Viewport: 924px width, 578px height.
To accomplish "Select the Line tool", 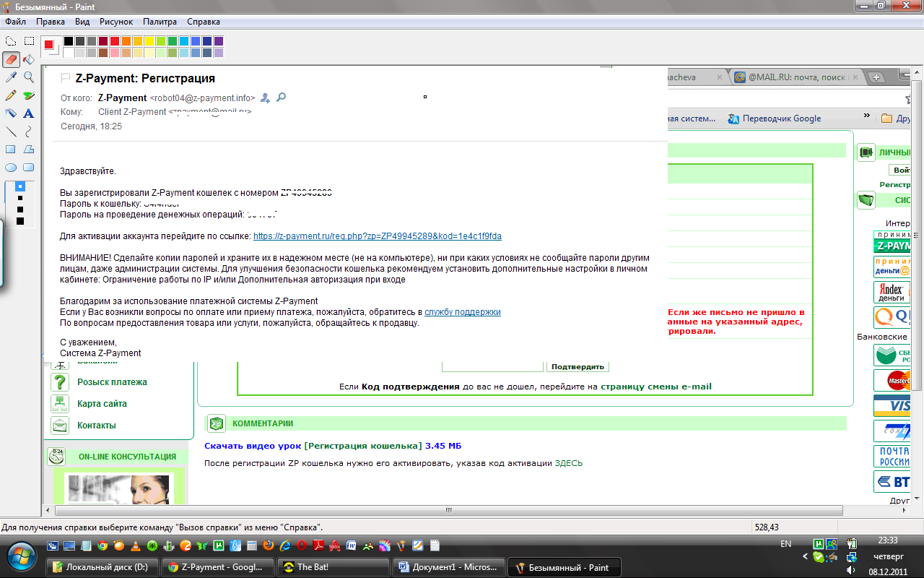I will coord(12,131).
